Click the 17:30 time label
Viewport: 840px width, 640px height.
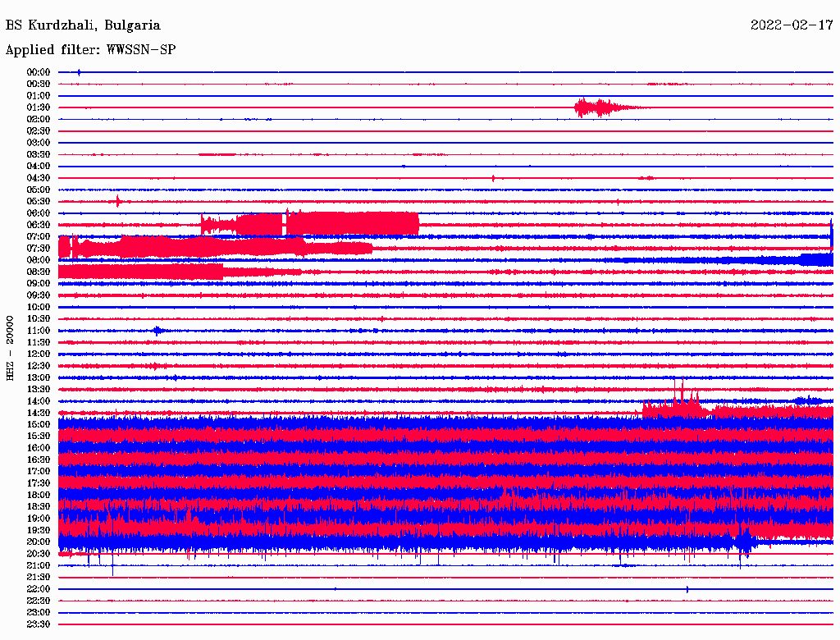pyautogui.click(x=39, y=483)
